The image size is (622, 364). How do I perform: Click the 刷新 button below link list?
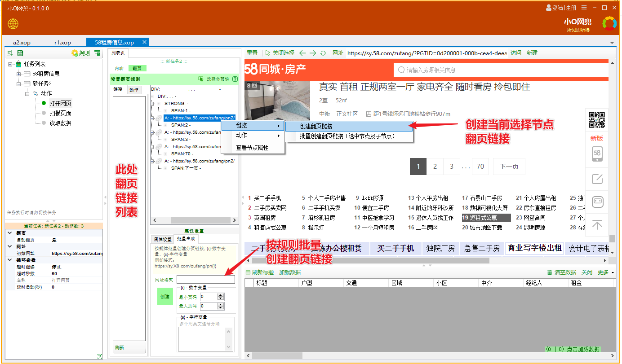coord(120,348)
